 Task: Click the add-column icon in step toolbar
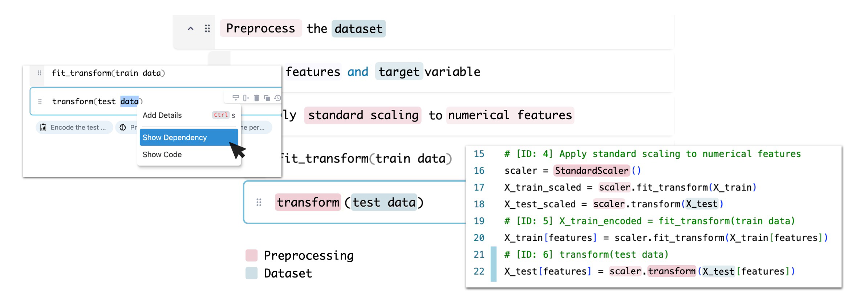pos(246,98)
